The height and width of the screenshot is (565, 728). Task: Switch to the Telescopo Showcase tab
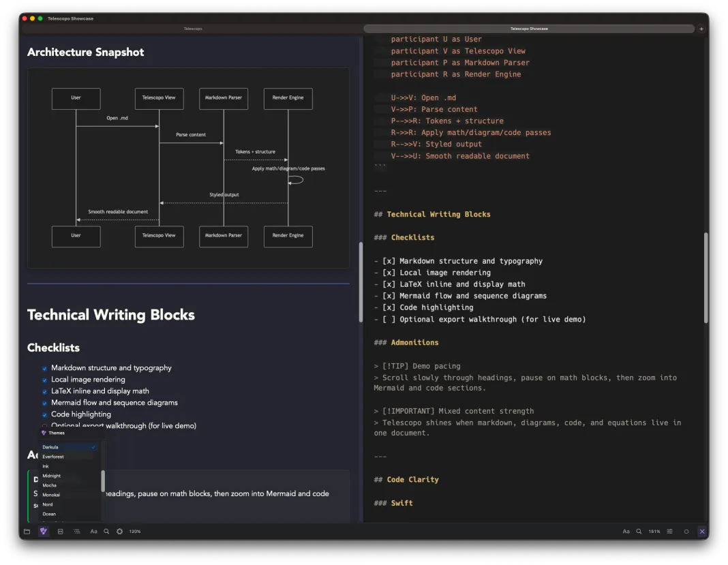(x=529, y=29)
